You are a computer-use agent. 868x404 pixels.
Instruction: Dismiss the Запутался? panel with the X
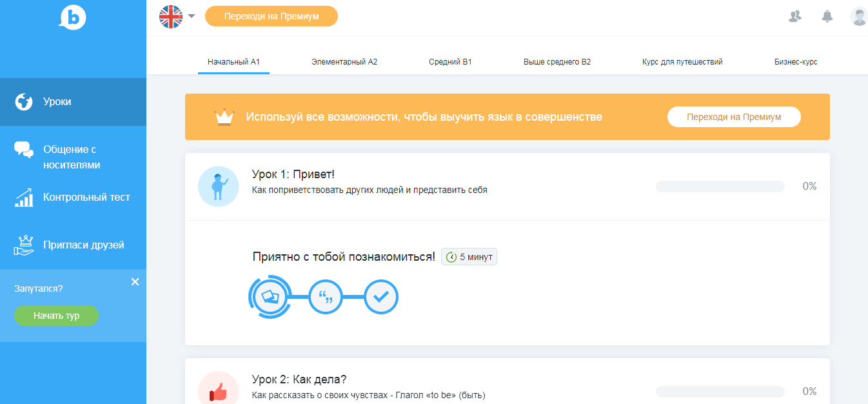[135, 281]
